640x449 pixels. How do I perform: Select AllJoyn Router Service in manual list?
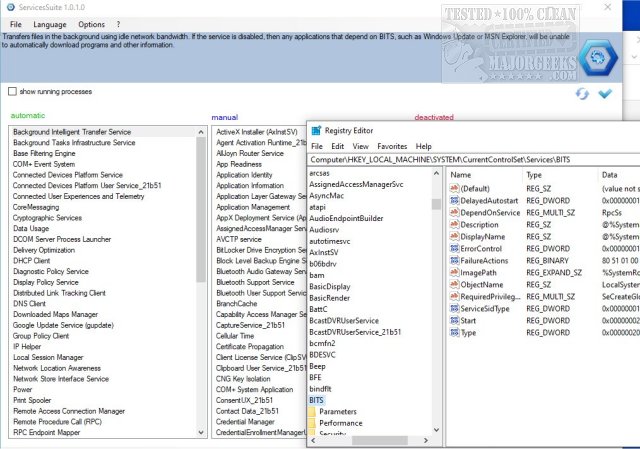pyautogui.click(x=250, y=153)
